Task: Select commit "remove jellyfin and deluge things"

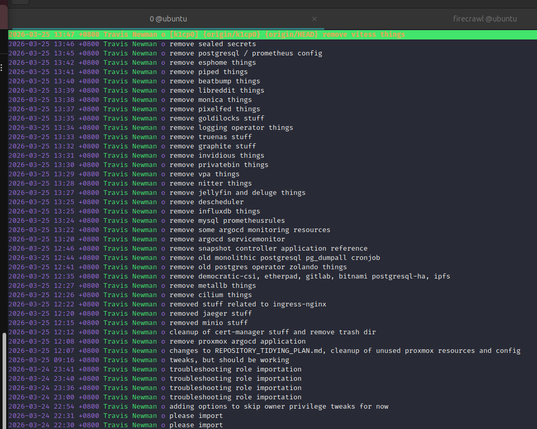Action: (x=273, y=192)
